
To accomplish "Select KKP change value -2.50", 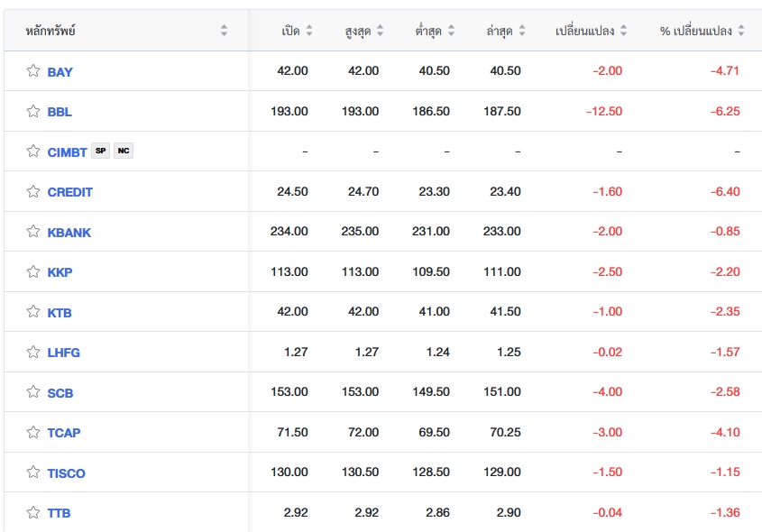I will pos(608,271).
